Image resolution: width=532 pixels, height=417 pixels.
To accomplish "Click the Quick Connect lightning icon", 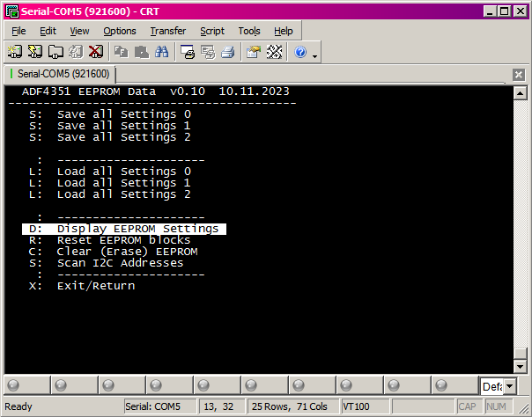I will 35,52.
